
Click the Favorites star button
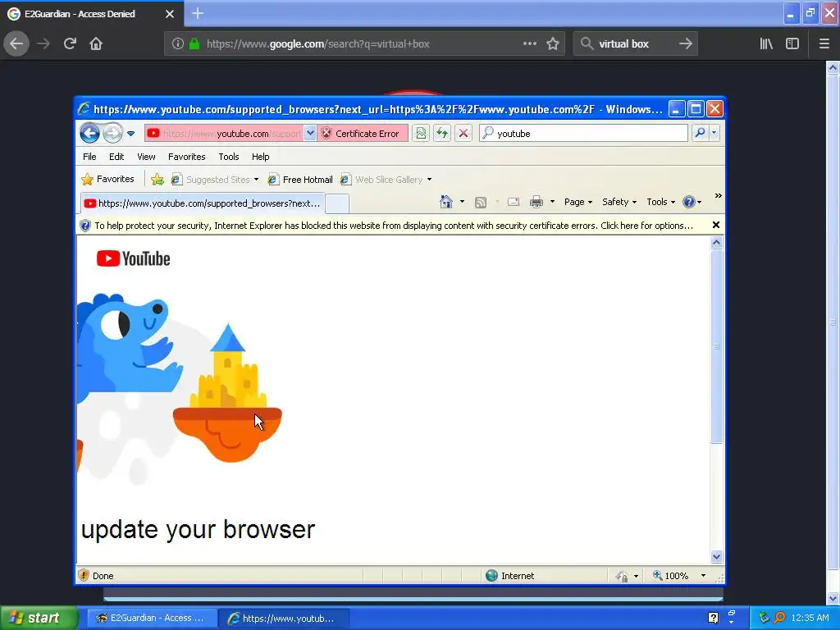click(x=107, y=179)
